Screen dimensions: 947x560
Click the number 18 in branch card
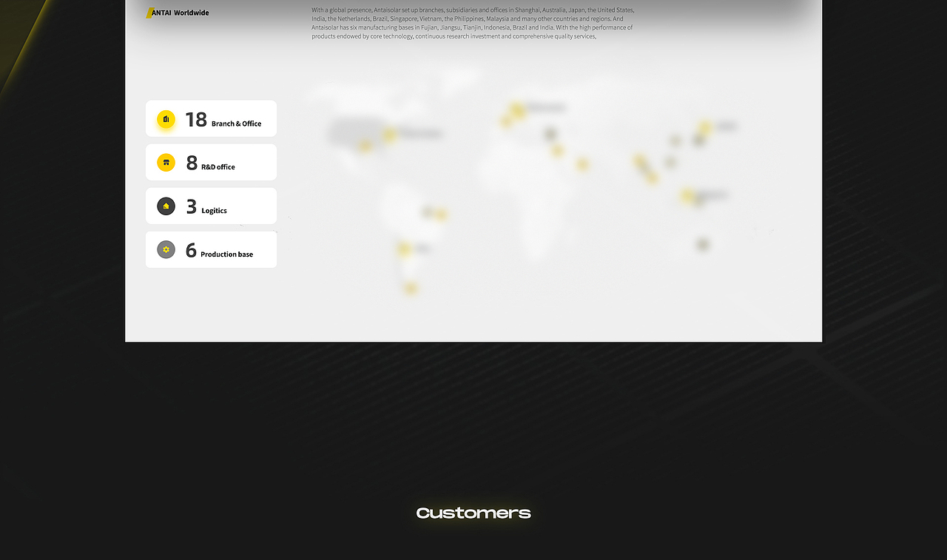click(196, 119)
